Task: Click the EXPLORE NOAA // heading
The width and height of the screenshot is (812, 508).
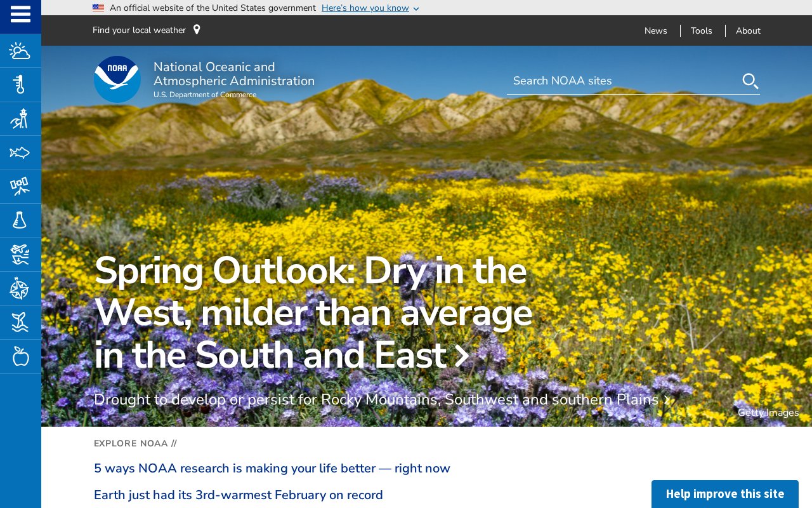Action: point(135,443)
